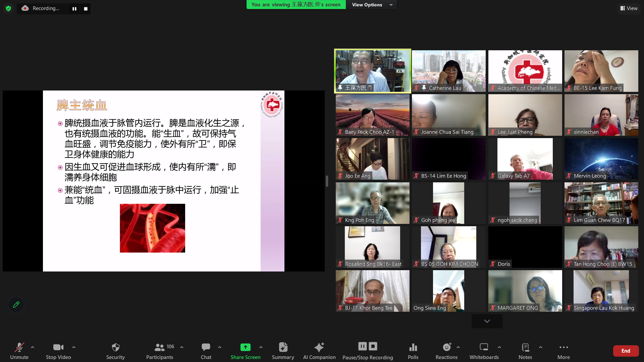This screenshot has height=362, width=644.
Task: Show next page of participant videos
Action: [x=487, y=321]
